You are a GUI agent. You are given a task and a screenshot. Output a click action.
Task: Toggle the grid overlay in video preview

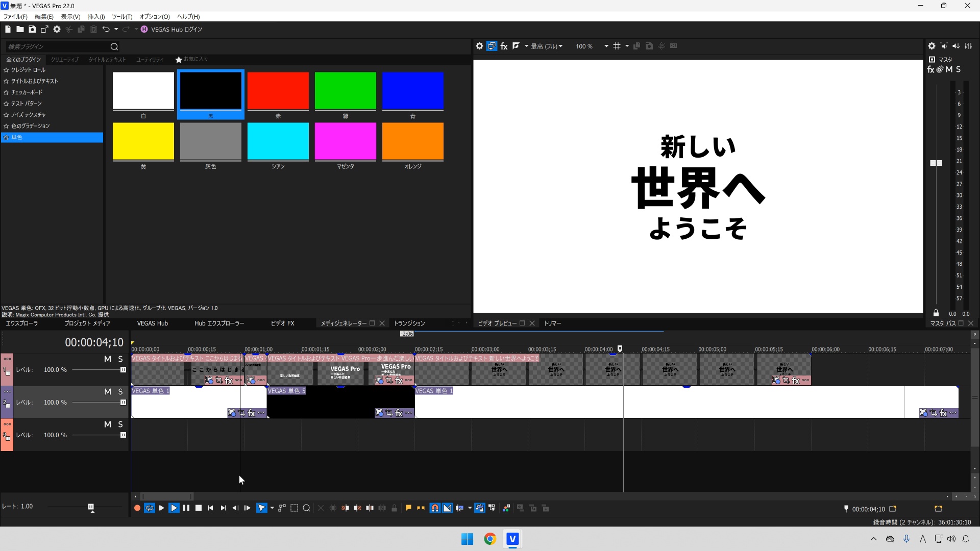pos(618,46)
